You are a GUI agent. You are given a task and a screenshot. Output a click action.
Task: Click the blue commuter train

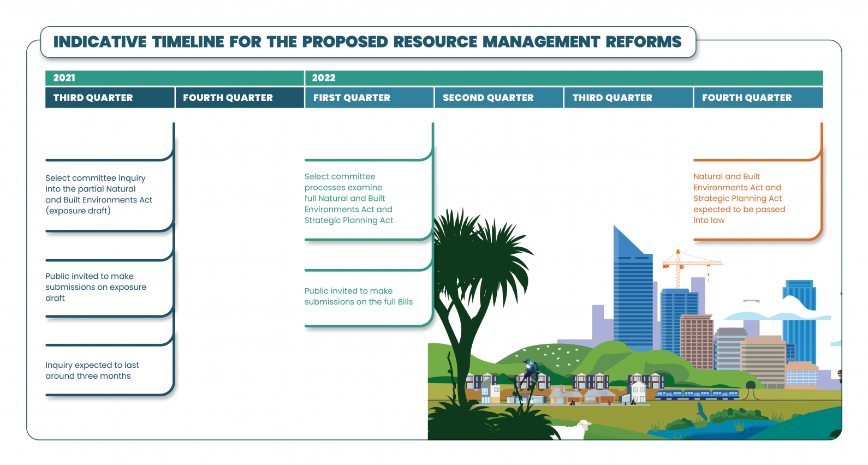(697, 394)
